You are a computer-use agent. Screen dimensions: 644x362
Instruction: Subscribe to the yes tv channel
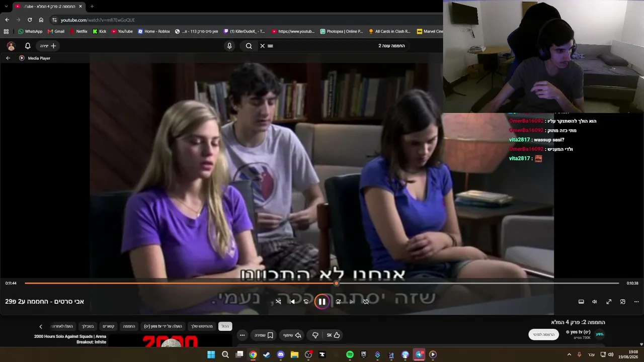coord(544,334)
